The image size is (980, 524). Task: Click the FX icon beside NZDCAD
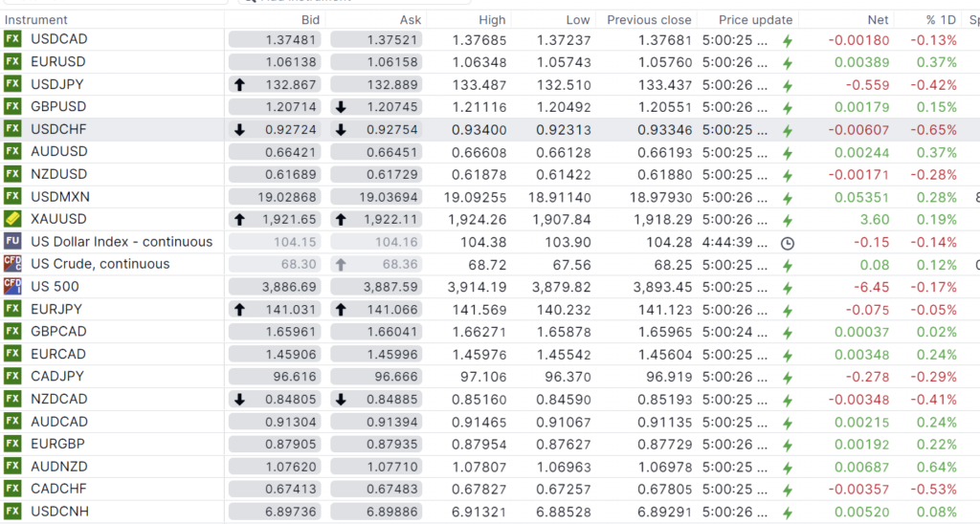[x=12, y=399]
